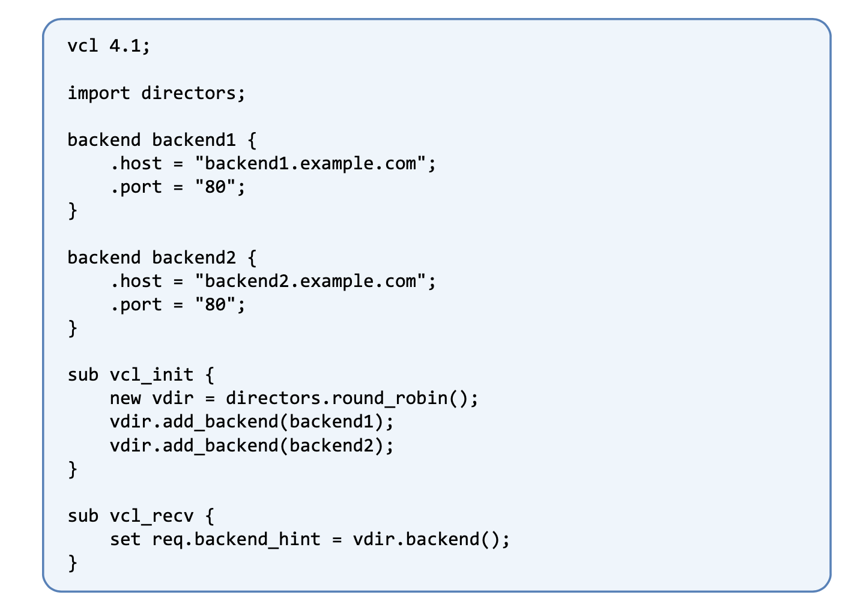866x616 pixels.
Task: Click the 'vdir.add_backend(backend2);' line
Action: coord(252,445)
